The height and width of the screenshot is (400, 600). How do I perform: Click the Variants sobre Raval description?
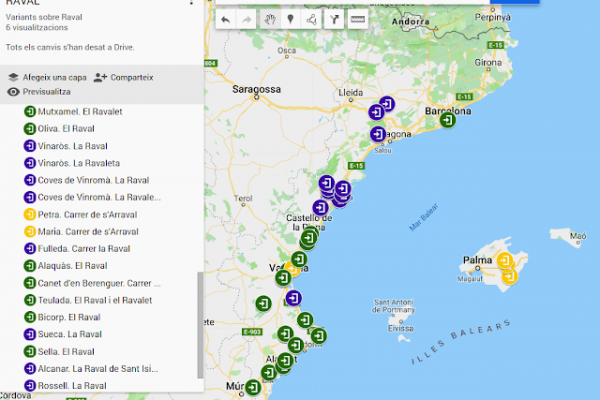(44, 17)
